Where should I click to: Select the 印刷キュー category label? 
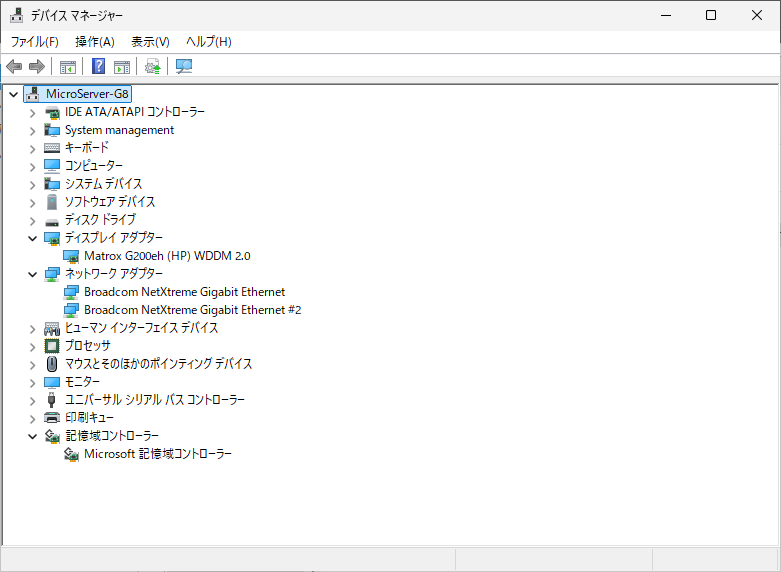coord(89,418)
